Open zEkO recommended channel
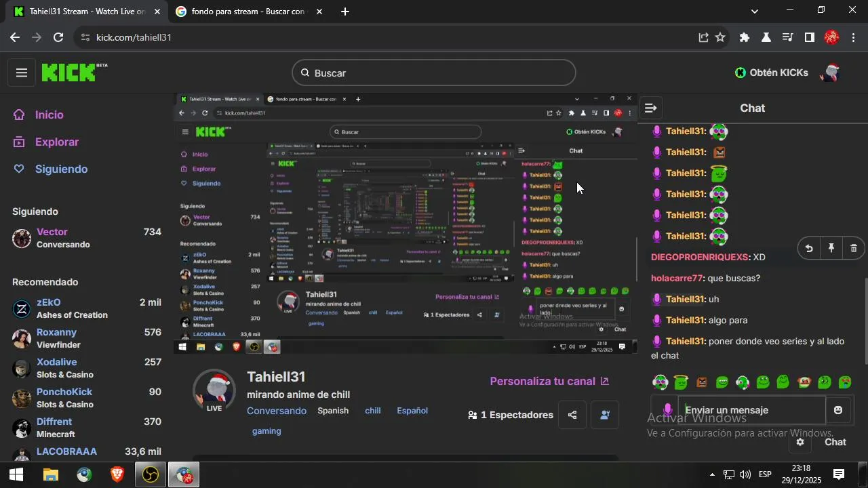868x488 pixels. pyautogui.click(x=87, y=308)
